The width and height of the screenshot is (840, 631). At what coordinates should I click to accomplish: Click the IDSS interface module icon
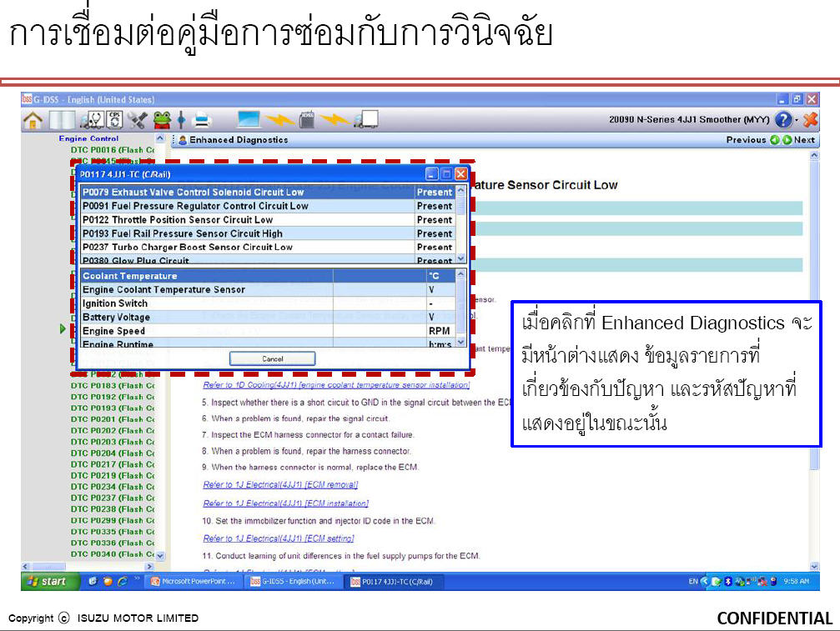307,119
